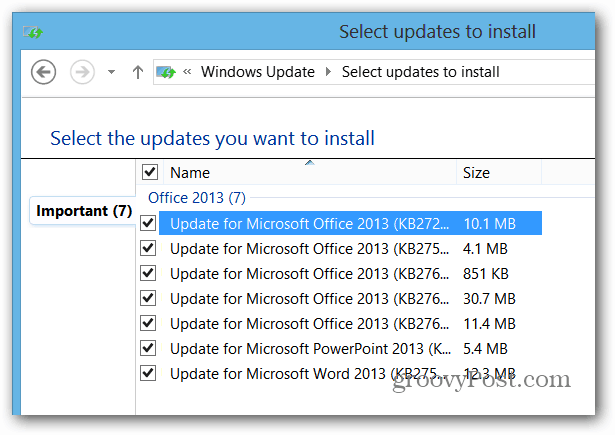Click the 4.1 MB size value

[485, 249]
